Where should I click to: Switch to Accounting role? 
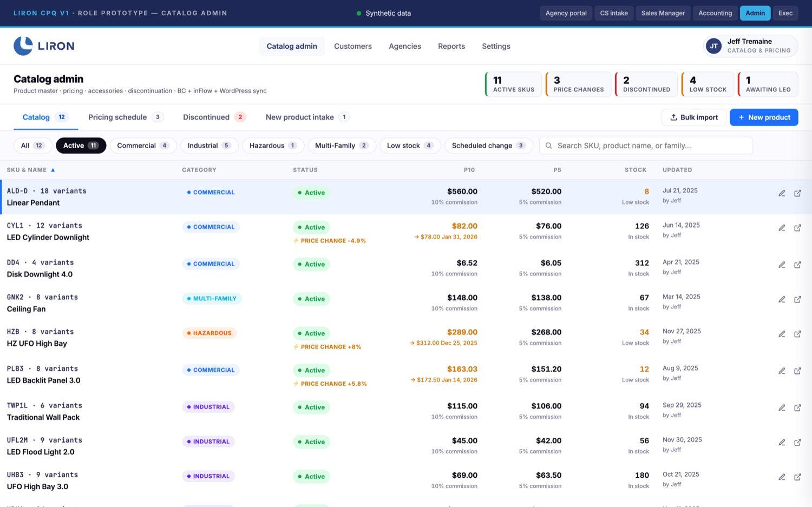(715, 13)
